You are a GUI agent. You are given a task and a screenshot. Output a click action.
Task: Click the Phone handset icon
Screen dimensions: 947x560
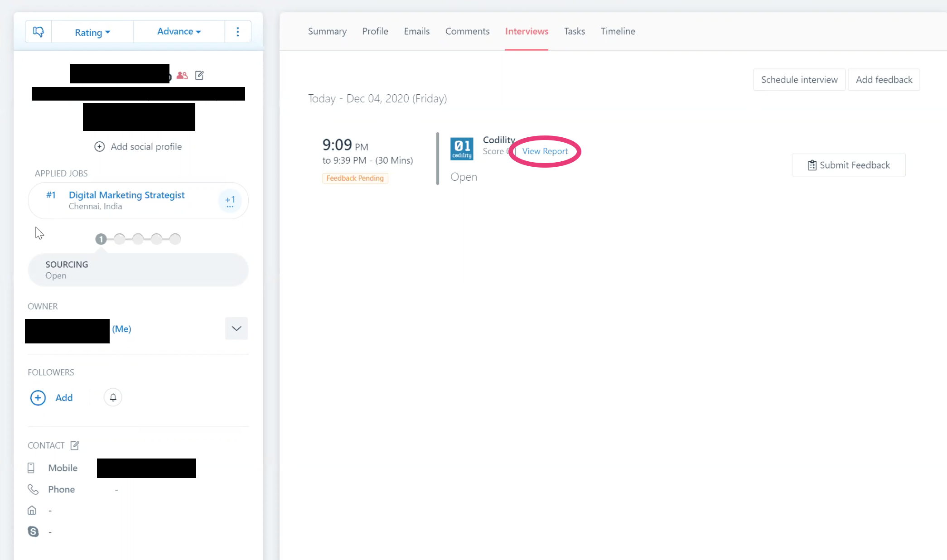(33, 489)
